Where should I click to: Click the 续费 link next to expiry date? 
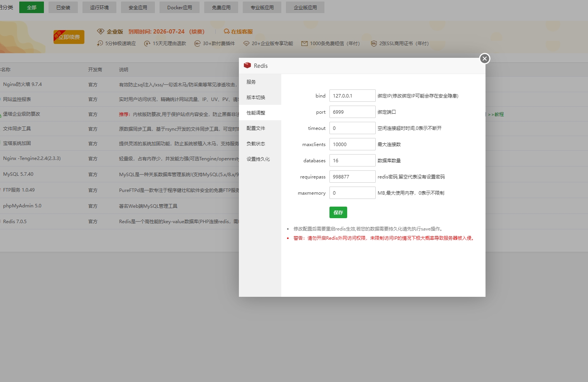[x=196, y=31]
